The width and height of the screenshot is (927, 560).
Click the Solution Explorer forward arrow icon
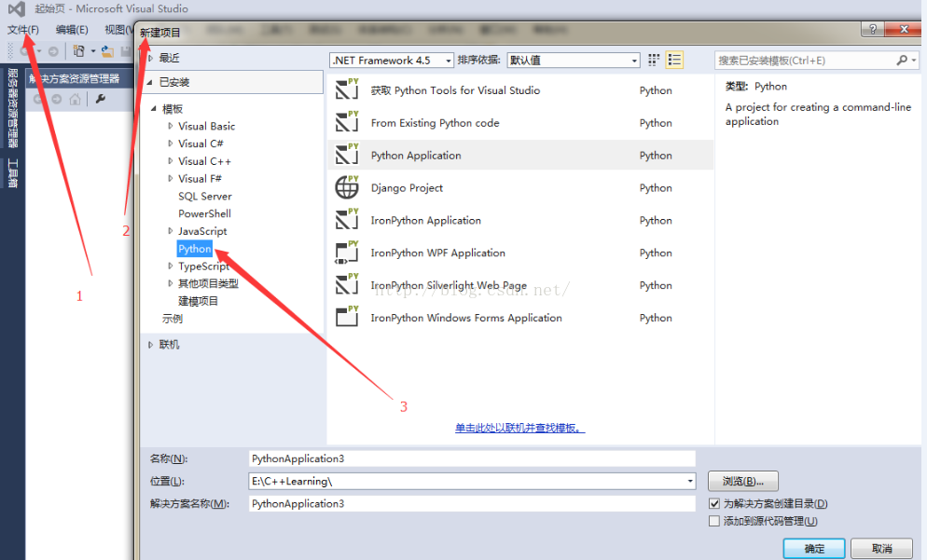click(x=57, y=100)
